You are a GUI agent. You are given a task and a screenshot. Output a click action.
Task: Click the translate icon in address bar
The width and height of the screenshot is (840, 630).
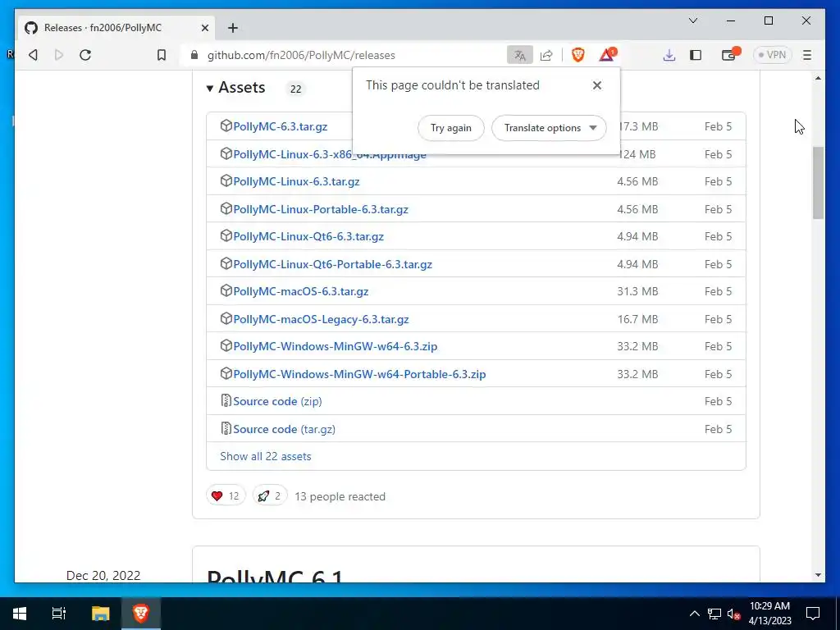pos(519,55)
